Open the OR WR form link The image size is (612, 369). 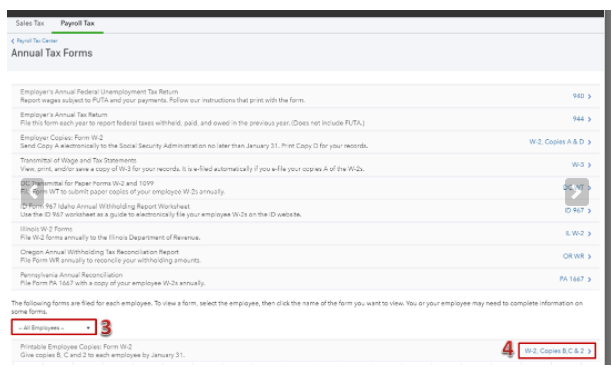click(x=573, y=256)
